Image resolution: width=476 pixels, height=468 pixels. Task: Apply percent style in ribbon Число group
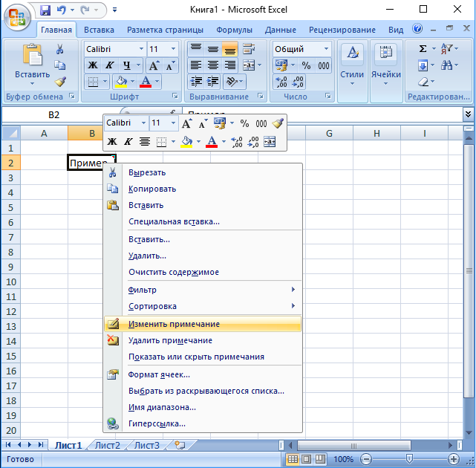coord(306,65)
